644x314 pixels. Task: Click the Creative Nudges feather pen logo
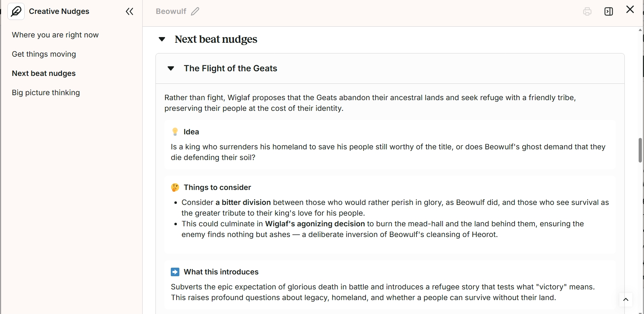16,11
